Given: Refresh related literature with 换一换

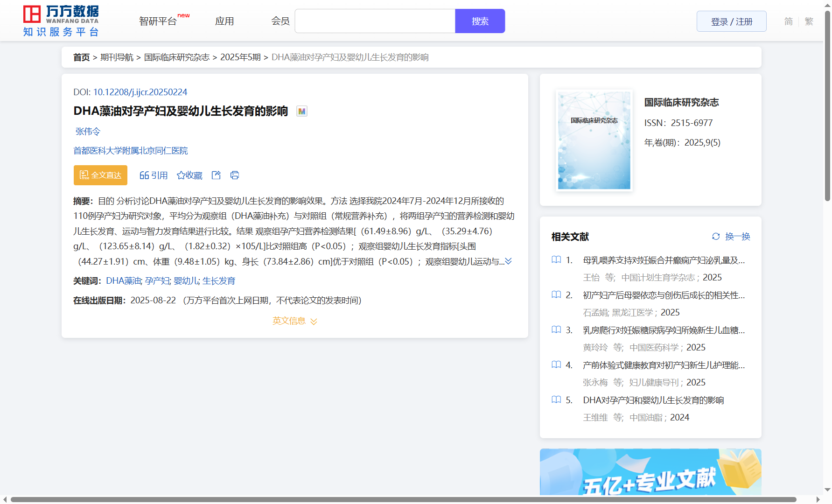Looking at the screenshot, I should (731, 237).
